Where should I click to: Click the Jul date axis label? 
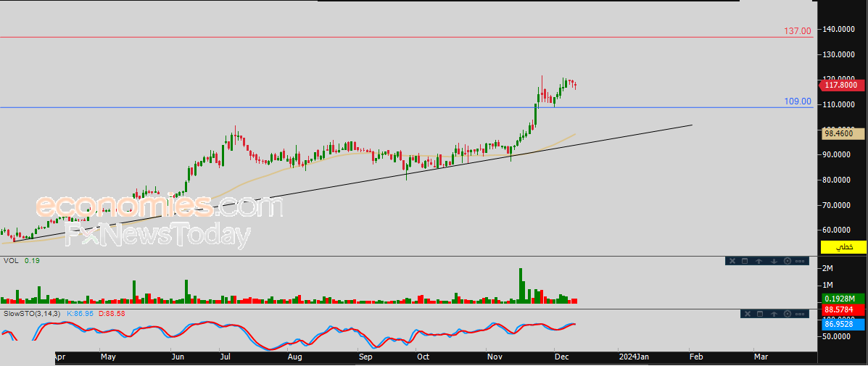(x=226, y=357)
